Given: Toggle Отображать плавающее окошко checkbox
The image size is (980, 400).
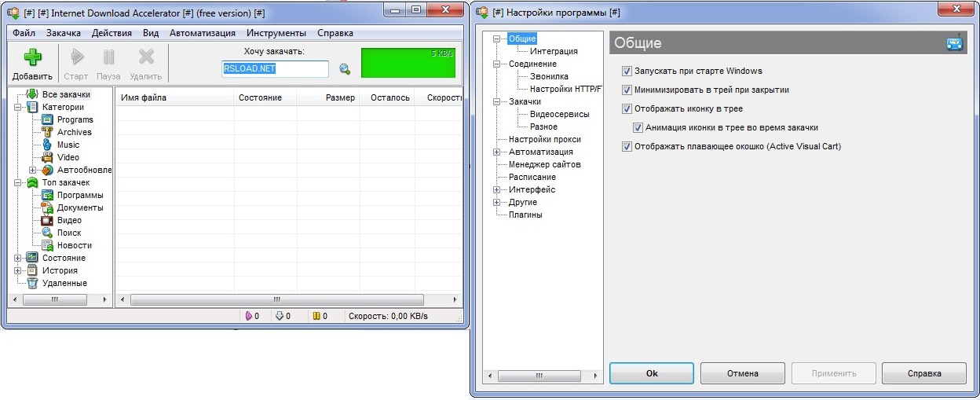Looking at the screenshot, I should coord(627,146).
